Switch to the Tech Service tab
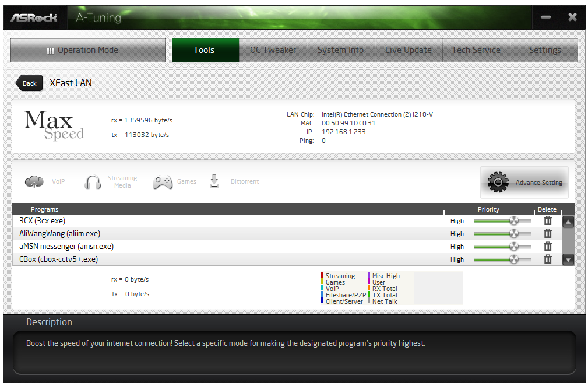Image resolution: width=588 pixels, height=386 pixels. [476, 50]
